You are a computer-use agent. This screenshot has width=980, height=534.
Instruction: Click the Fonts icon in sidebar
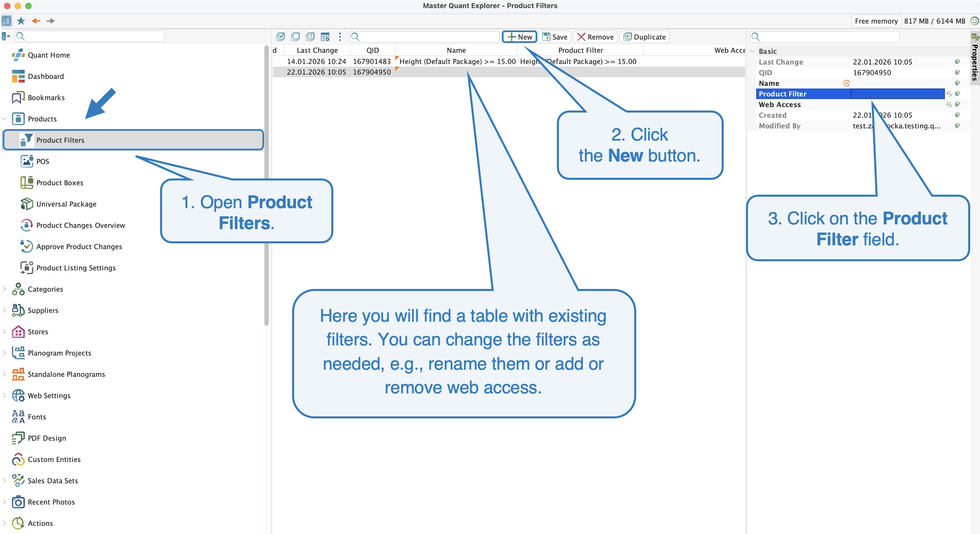(x=18, y=417)
